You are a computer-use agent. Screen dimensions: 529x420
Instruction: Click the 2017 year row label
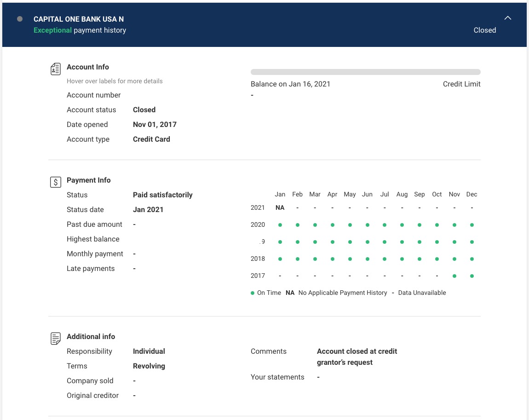pos(258,276)
